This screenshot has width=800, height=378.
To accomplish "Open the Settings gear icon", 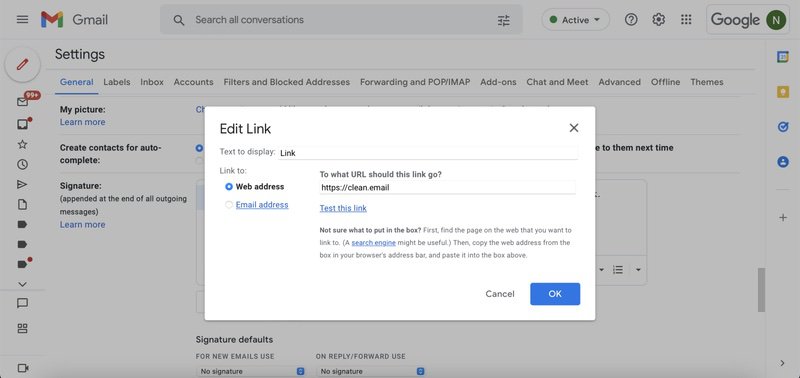I will 659,20.
